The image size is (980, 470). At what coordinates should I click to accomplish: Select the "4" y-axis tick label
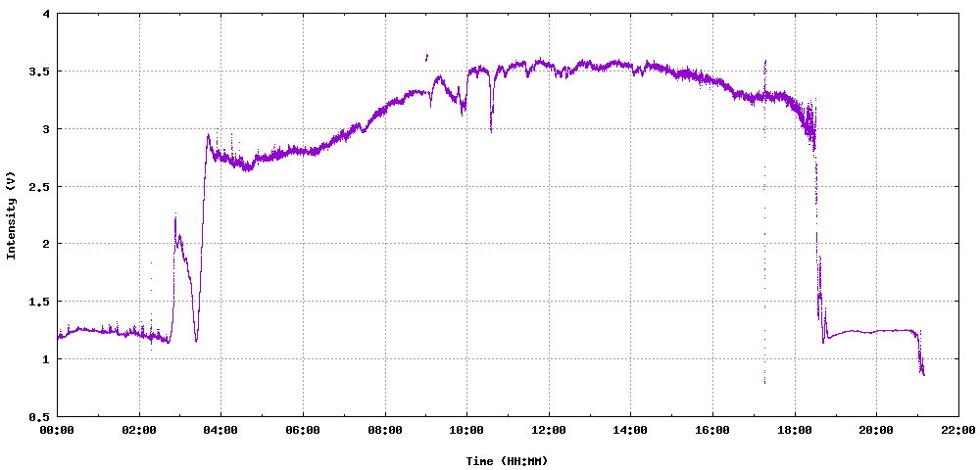(x=46, y=14)
